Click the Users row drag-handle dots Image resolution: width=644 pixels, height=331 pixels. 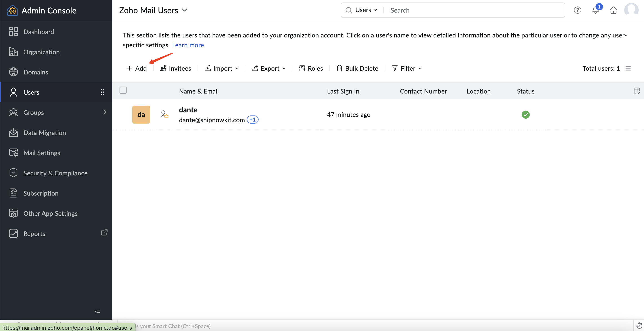coord(102,92)
